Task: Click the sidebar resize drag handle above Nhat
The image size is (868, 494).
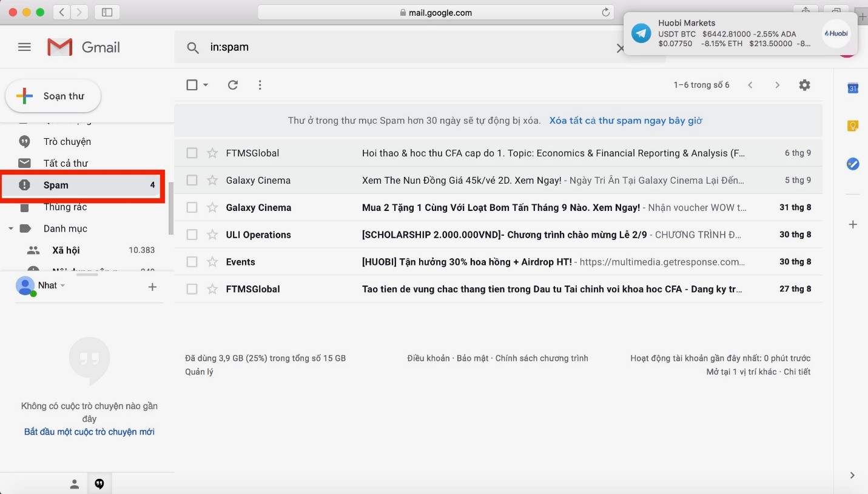Action: [87, 275]
